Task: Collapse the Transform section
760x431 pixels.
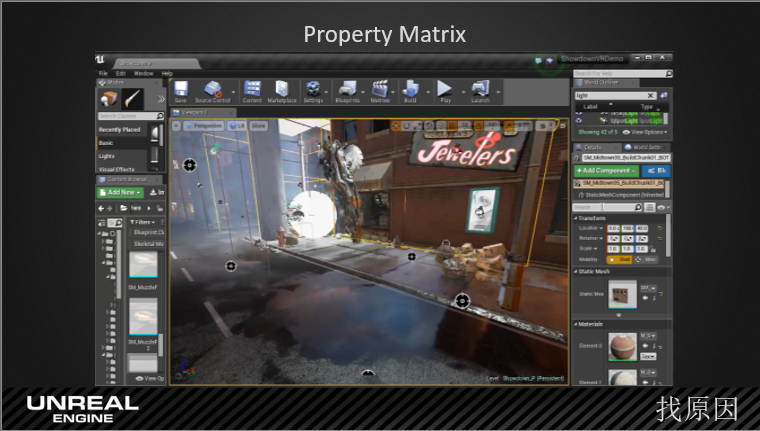Action: (575, 218)
